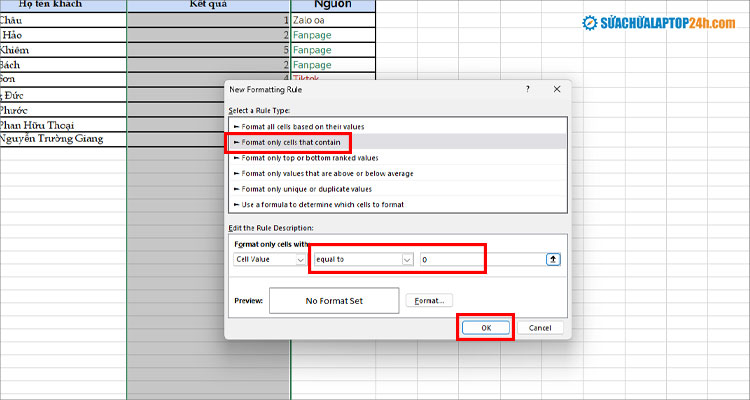Select the name cell ending in 'Phước'
Screen dimensions: 750x400
pyautogui.click(x=63, y=110)
